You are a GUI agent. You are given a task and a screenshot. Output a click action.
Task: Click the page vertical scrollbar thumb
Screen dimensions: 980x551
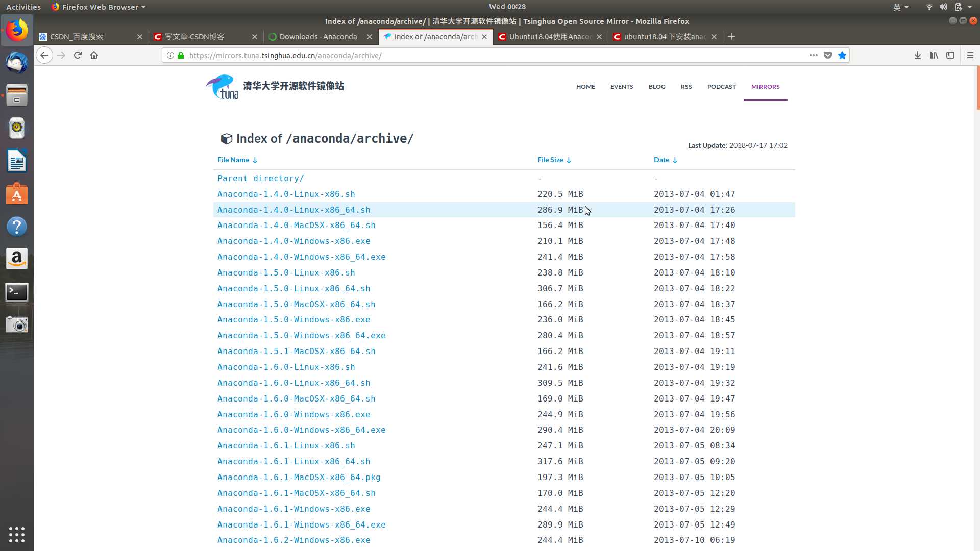977,88
